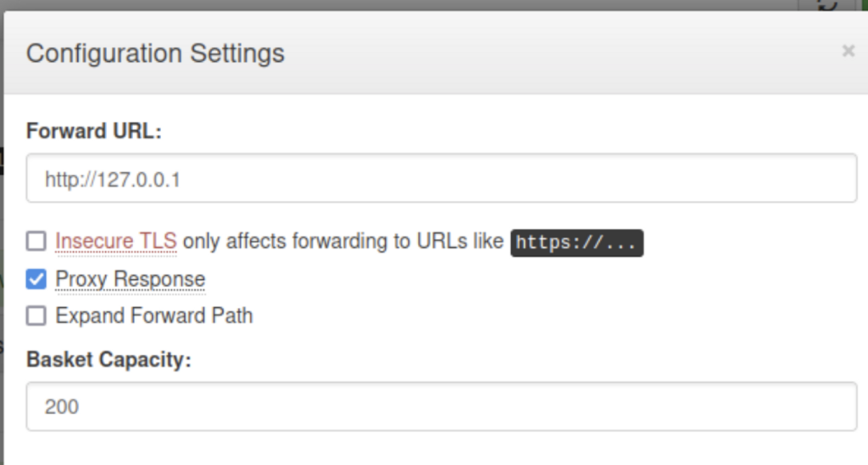This screenshot has height=465, width=868.
Task: Click the blank area right of Expand Forward Path
Action: pyautogui.click(x=551, y=317)
